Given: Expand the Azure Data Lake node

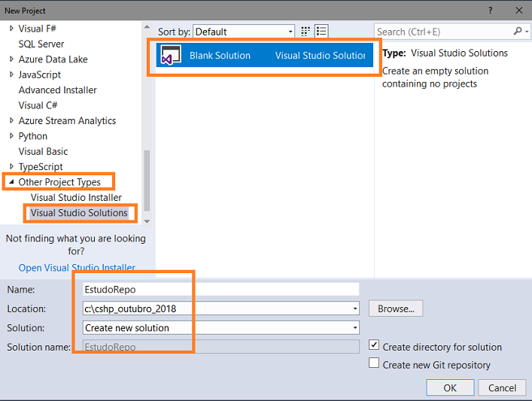Looking at the screenshot, I should 11,59.
